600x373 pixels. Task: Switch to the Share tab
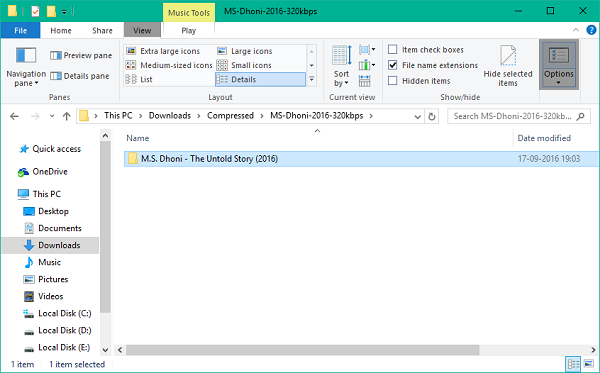click(x=102, y=30)
